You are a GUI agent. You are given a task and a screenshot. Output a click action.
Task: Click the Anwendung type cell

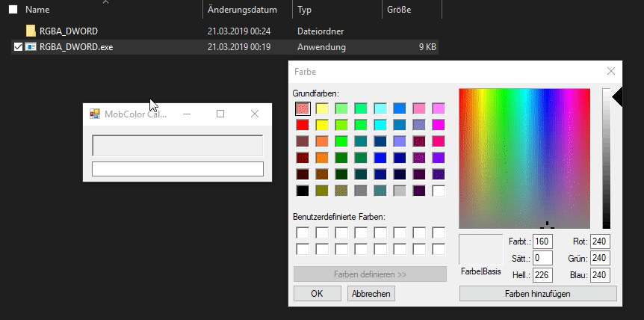tap(321, 47)
